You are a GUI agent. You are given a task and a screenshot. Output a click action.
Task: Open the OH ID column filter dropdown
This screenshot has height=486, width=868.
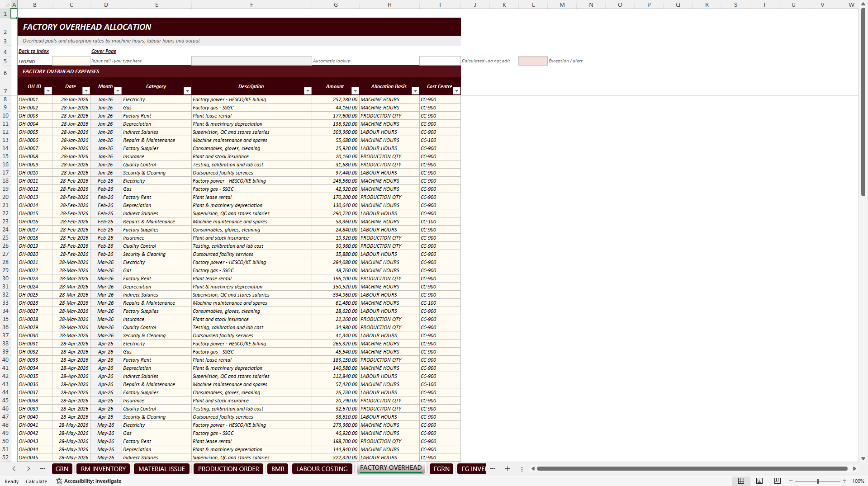coord(48,91)
